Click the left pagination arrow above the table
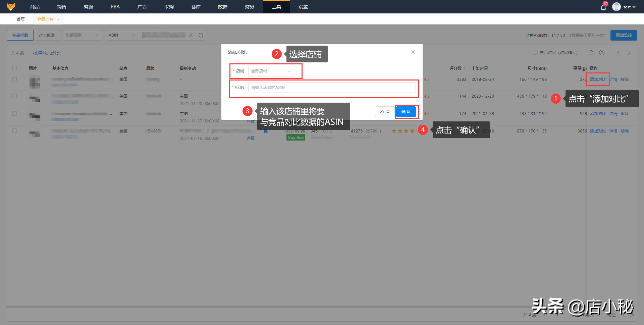644x325 pixels. [619, 53]
